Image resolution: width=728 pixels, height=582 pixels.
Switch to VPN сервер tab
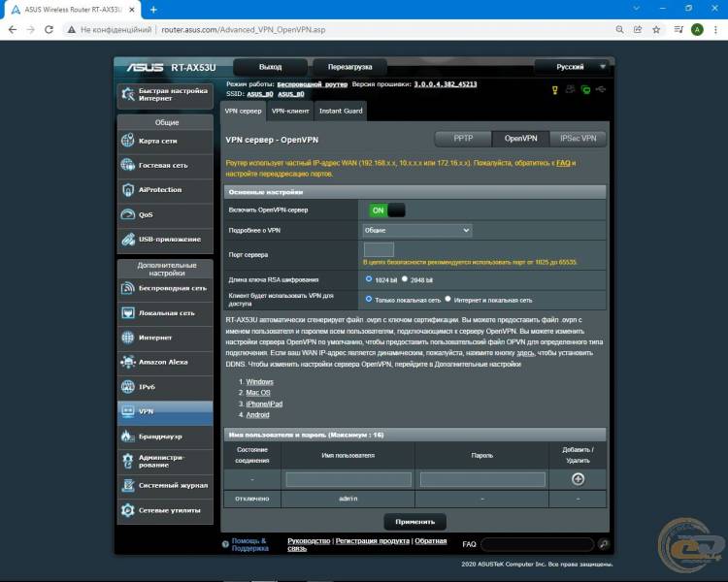[244, 112]
